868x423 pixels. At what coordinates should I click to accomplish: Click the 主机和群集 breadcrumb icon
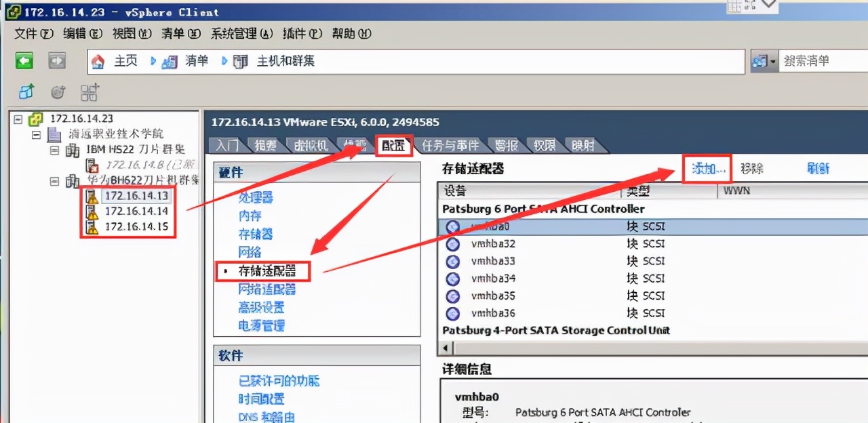click(239, 61)
